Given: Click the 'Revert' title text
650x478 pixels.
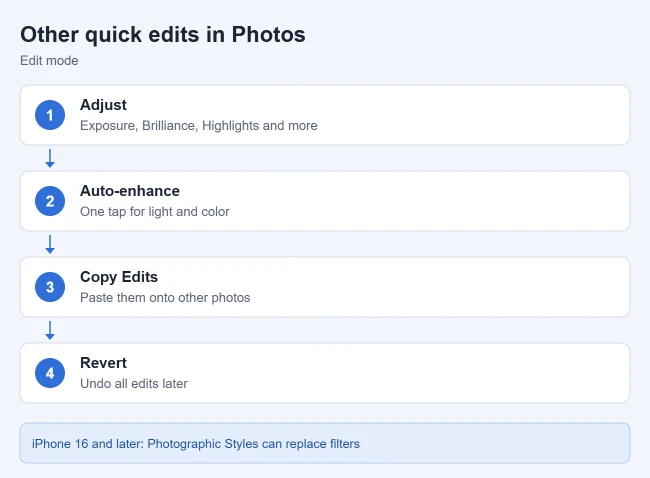Looking at the screenshot, I should [103, 363].
